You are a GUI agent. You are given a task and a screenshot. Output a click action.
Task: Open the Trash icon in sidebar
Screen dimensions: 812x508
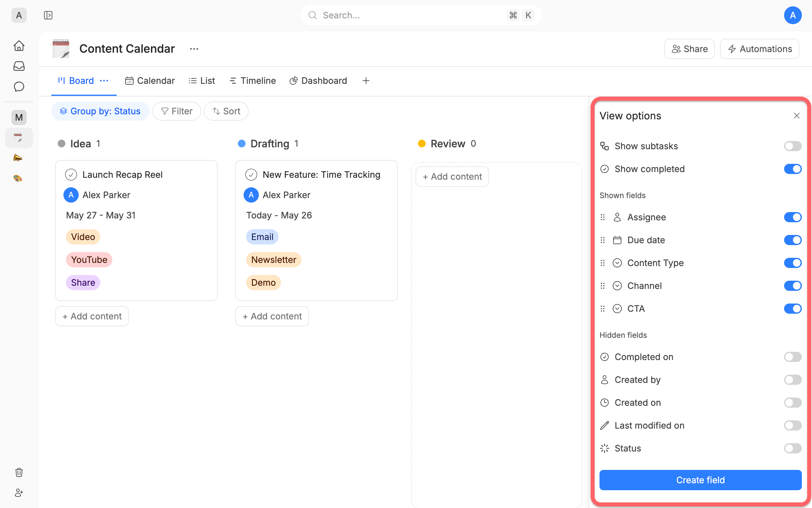[x=19, y=472]
